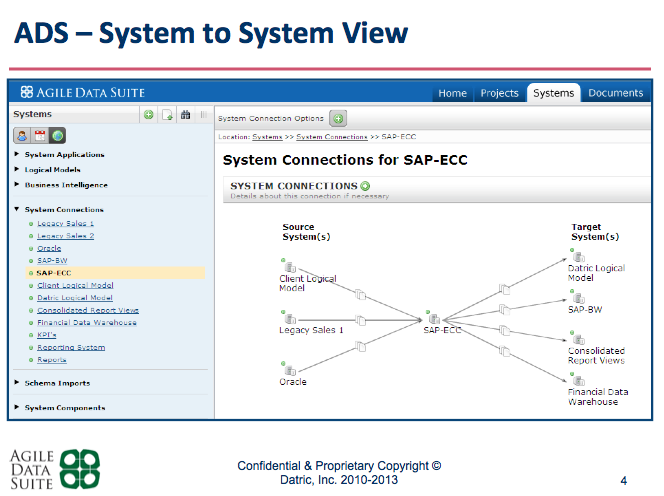
Task: Expand the System Components tree node
Action: point(17,407)
